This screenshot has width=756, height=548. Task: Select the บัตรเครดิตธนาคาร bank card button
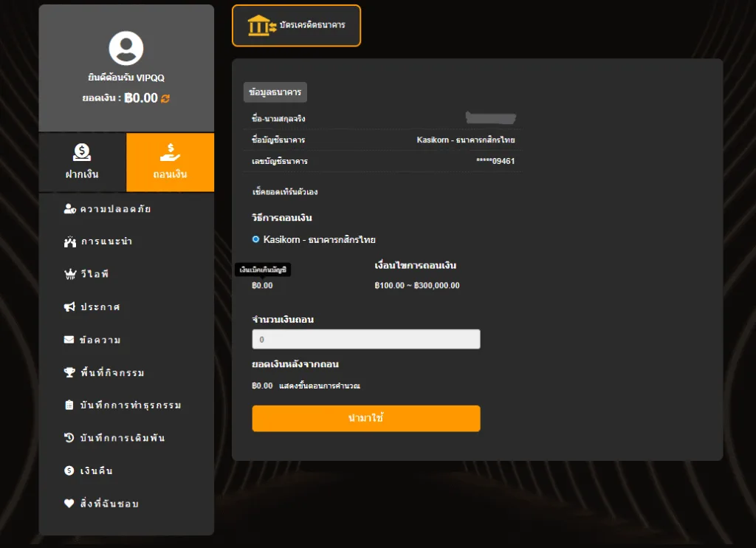coord(296,26)
